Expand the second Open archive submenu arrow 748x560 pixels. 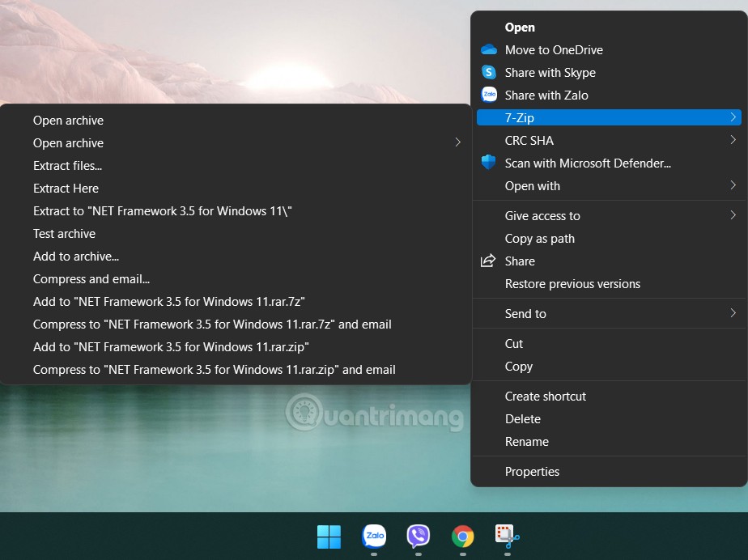pos(457,142)
